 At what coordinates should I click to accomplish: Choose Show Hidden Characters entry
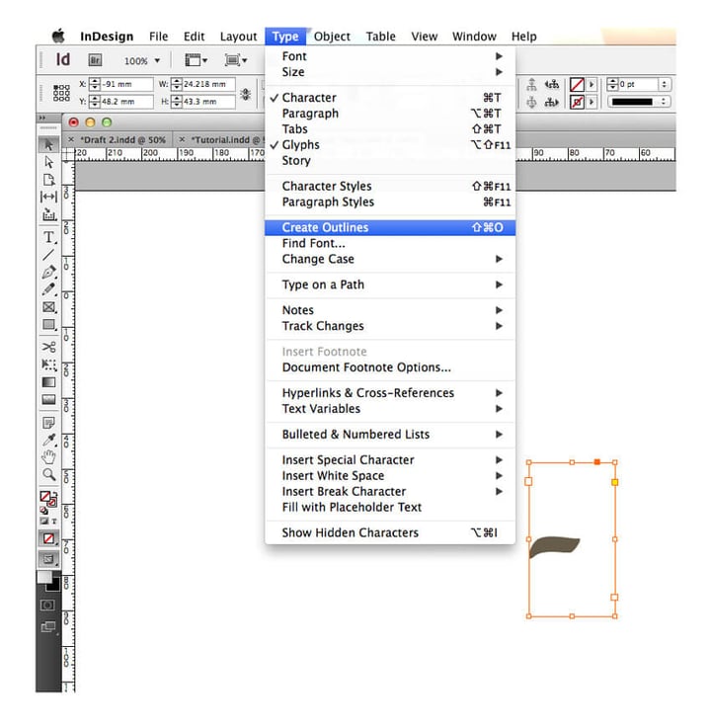click(390, 532)
